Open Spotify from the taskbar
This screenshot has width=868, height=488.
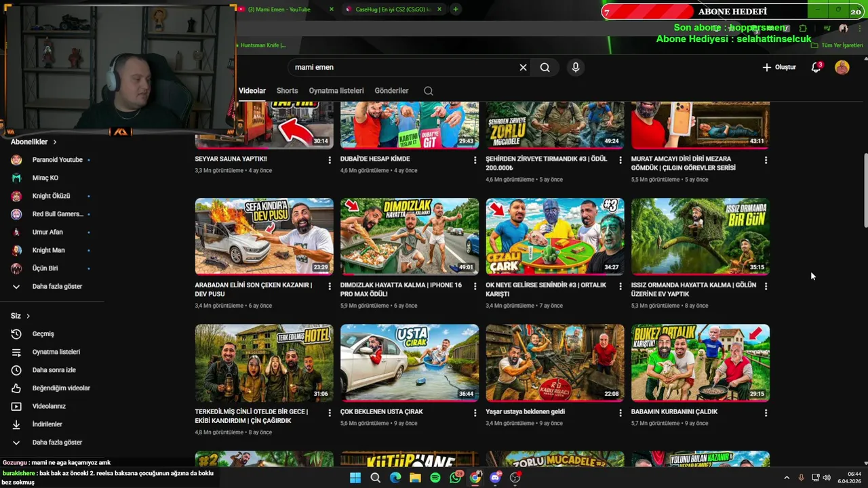(x=435, y=478)
